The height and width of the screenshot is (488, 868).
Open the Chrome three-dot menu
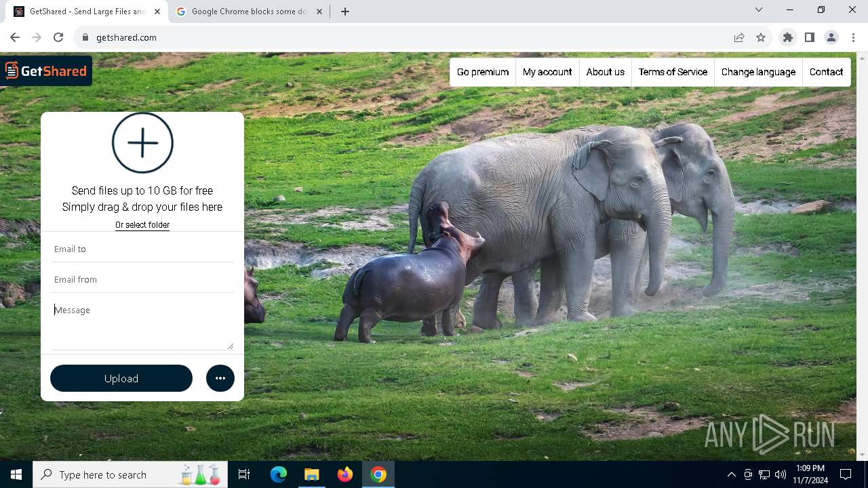(x=853, y=37)
